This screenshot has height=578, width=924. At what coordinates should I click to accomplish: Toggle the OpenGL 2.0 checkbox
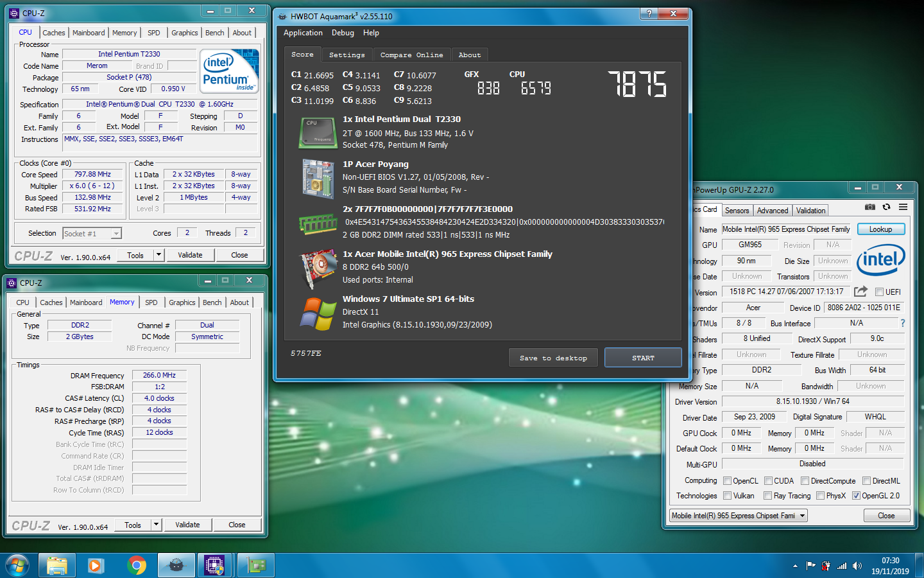tap(856, 496)
